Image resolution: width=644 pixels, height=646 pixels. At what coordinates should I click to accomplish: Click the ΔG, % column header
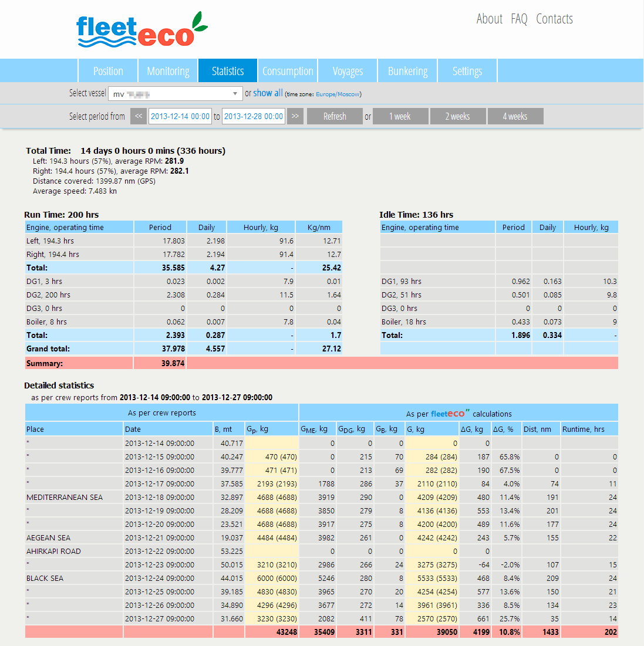(x=507, y=429)
